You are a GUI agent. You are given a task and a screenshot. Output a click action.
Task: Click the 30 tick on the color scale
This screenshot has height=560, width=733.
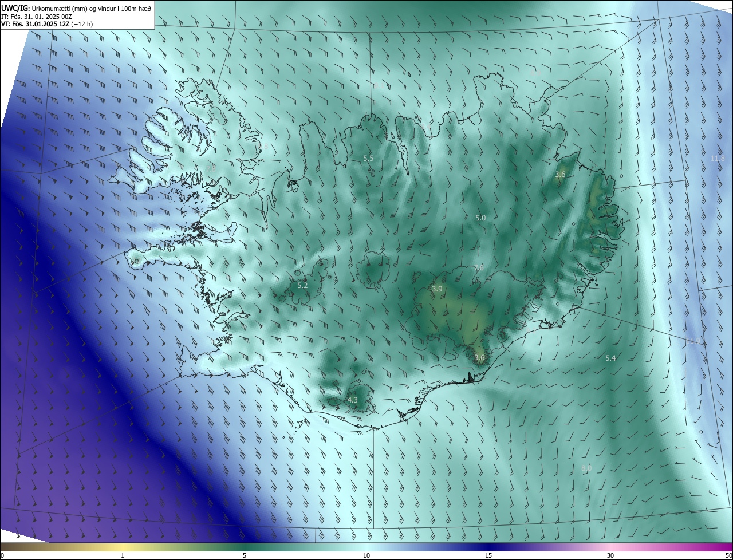click(610, 555)
